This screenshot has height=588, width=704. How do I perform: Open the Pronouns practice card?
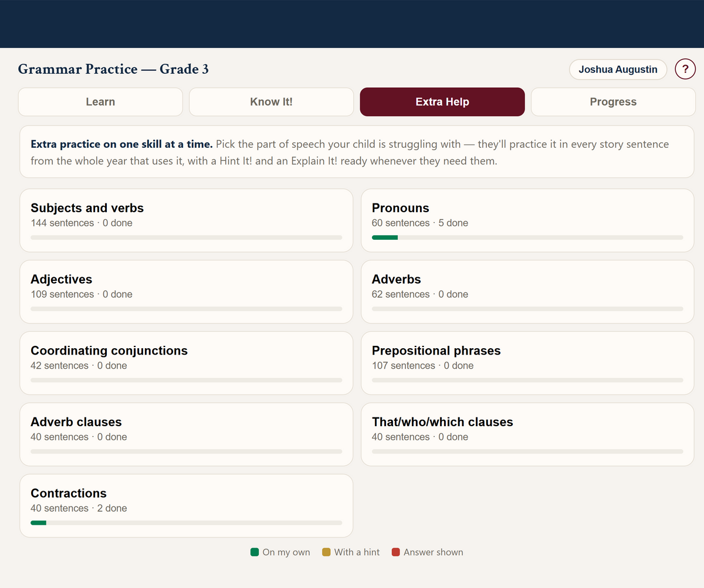tap(527, 220)
